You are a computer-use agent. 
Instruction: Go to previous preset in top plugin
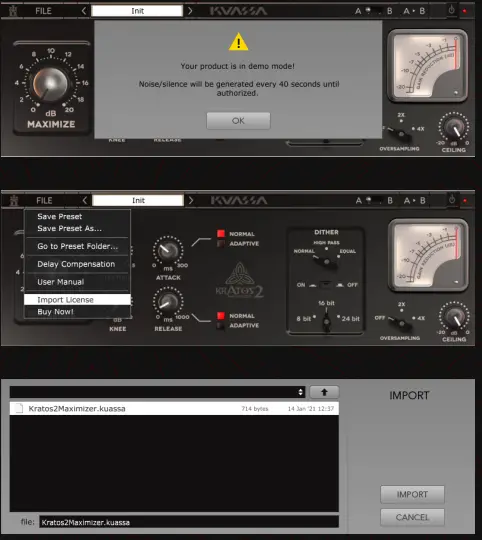[84, 11]
